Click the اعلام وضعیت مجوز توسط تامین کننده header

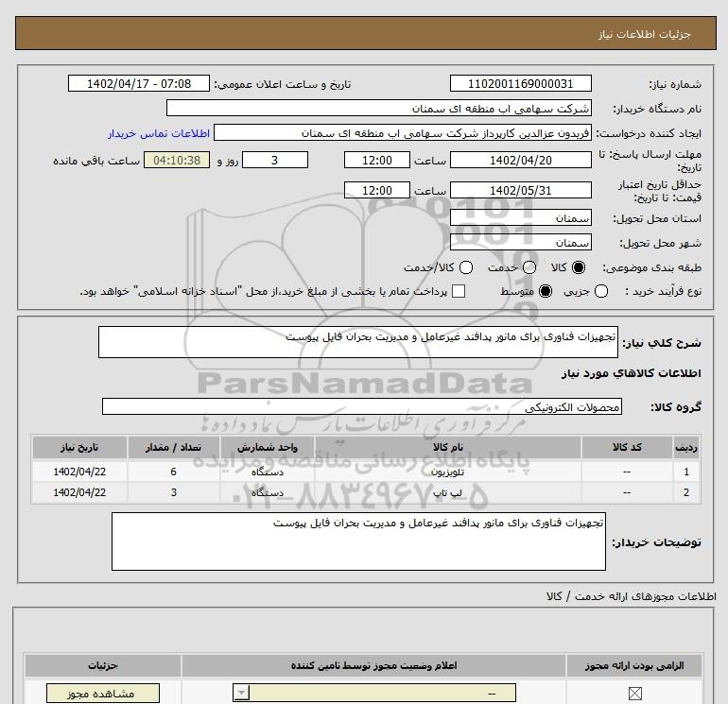pyautogui.click(x=373, y=665)
